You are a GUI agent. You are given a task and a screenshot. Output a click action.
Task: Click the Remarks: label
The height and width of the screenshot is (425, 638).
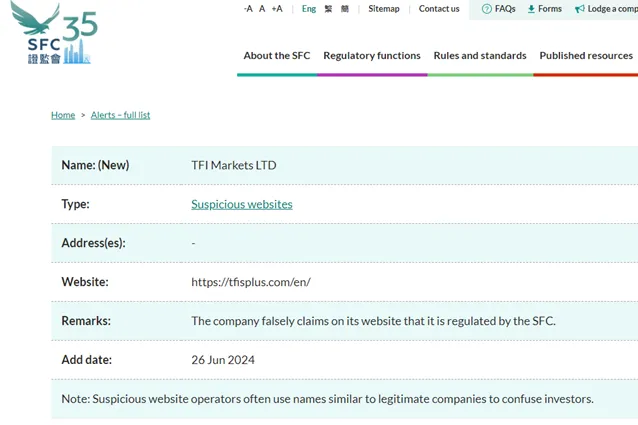click(86, 321)
